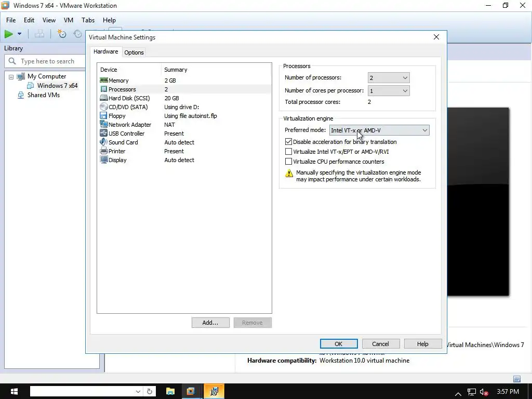Image resolution: width=532 pixels, height=399 pixels.
Task: Select the 'Using drive D:' summary
Action: [182, 107]
